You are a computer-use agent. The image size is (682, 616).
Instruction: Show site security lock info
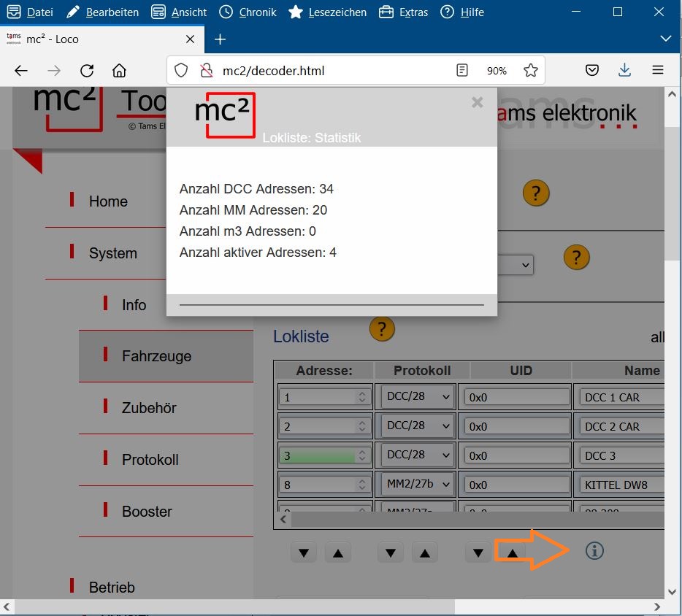[x=206, y=70]
